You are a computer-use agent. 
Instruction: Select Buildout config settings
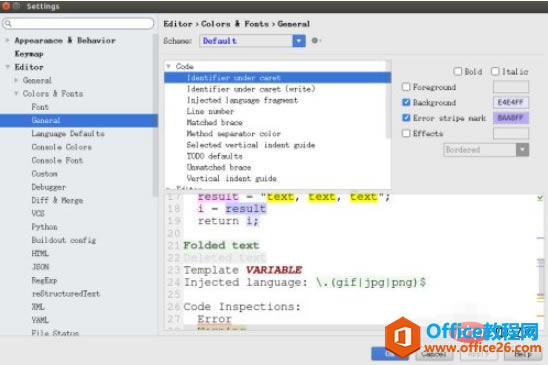[64, 240]
